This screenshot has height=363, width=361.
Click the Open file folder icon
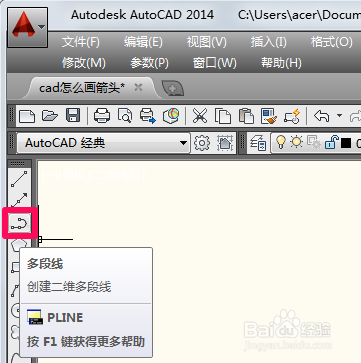[50, 116]
